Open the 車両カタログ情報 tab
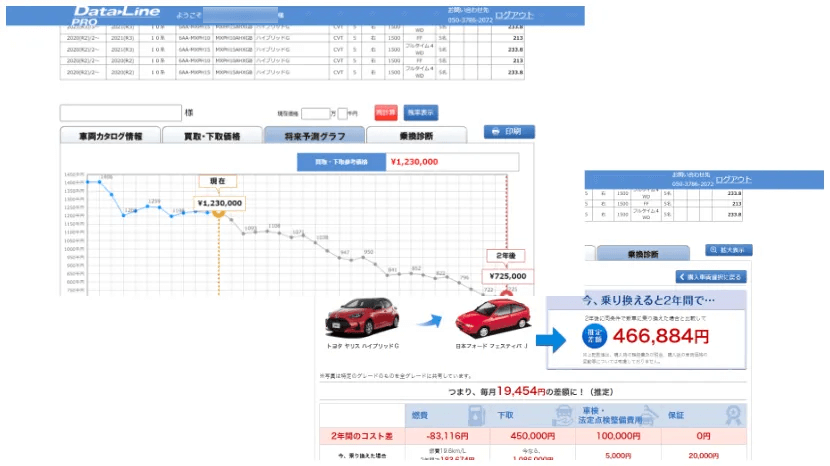 (x=108, y=135)
